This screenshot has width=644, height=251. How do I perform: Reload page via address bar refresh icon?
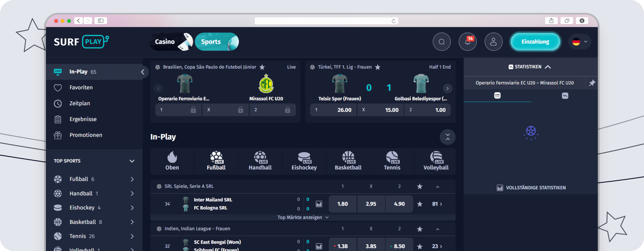click(x=393, y=21)
